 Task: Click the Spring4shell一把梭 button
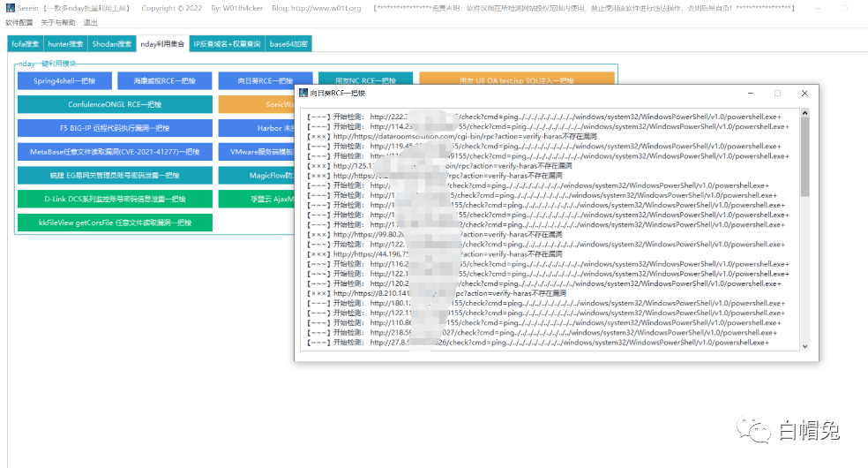(x=64, y=81)
